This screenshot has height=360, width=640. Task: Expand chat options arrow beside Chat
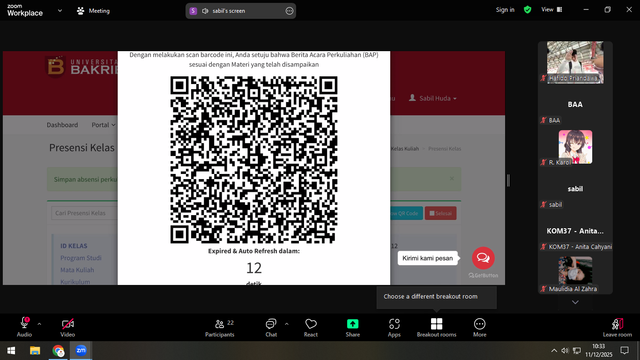287,324
